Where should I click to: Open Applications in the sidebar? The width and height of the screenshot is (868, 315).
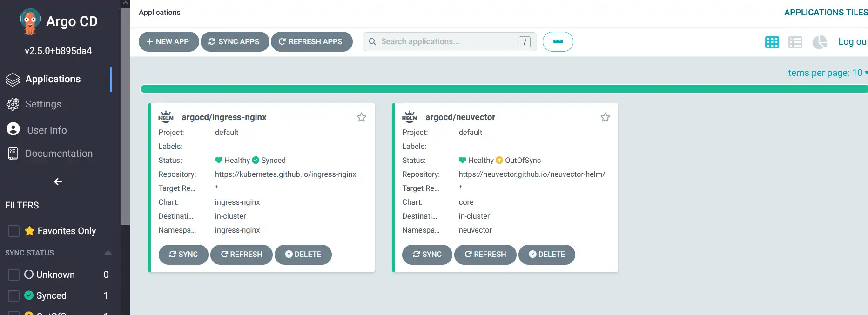click(x=53, y=79)
